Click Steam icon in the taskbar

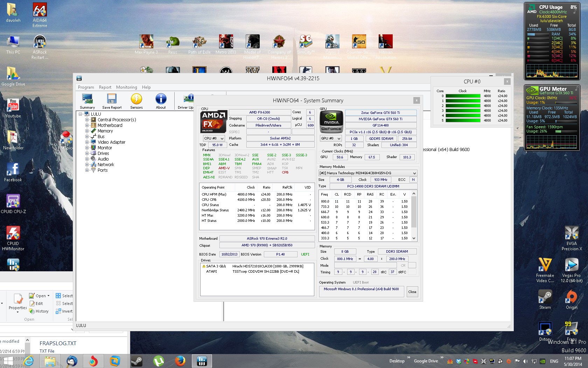coord(136,361)
